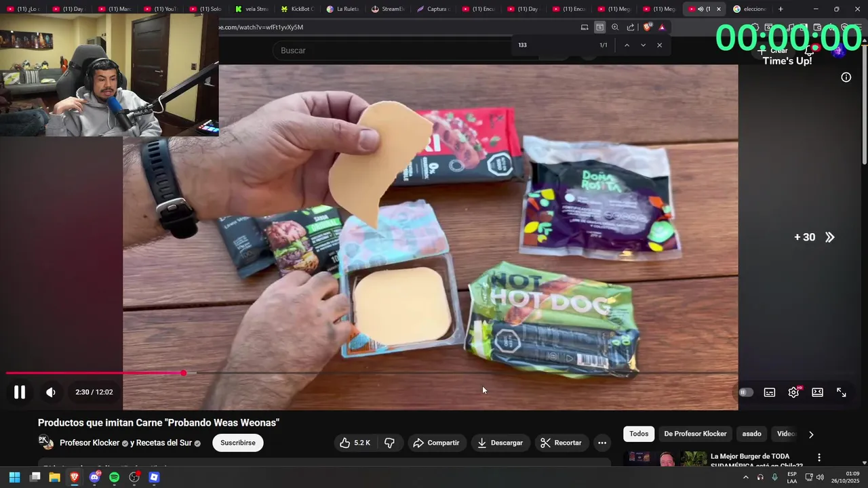Enter fullscreen with the expand icon
The width and height of the screenshot is (868, 488).
point(842,392)
